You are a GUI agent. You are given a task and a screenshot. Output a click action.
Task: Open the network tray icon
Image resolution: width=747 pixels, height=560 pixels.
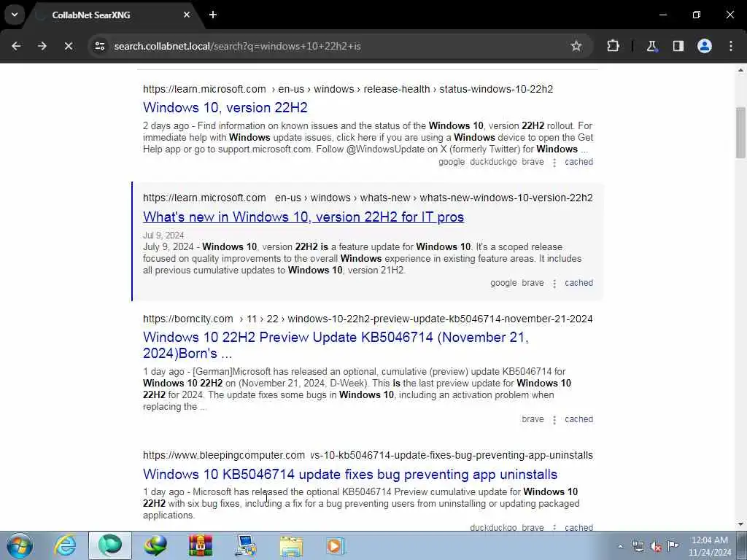(x=638, y=546)
